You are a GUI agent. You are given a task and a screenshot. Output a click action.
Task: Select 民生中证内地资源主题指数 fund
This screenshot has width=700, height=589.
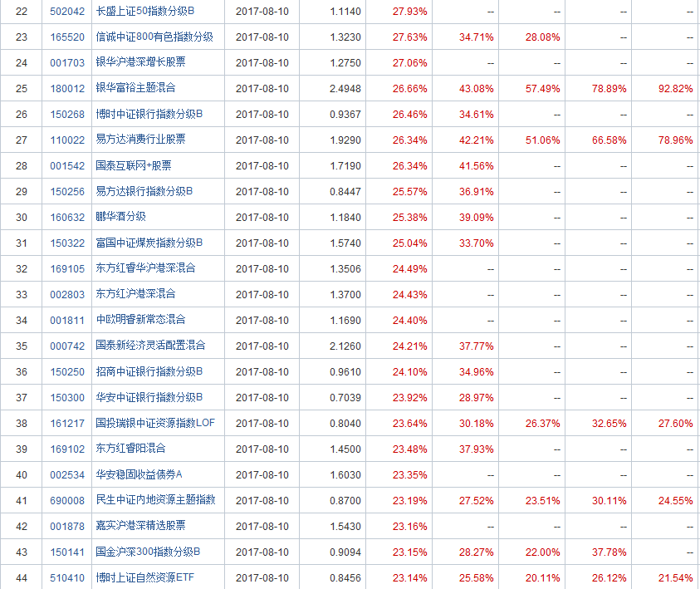click(155, 500)
